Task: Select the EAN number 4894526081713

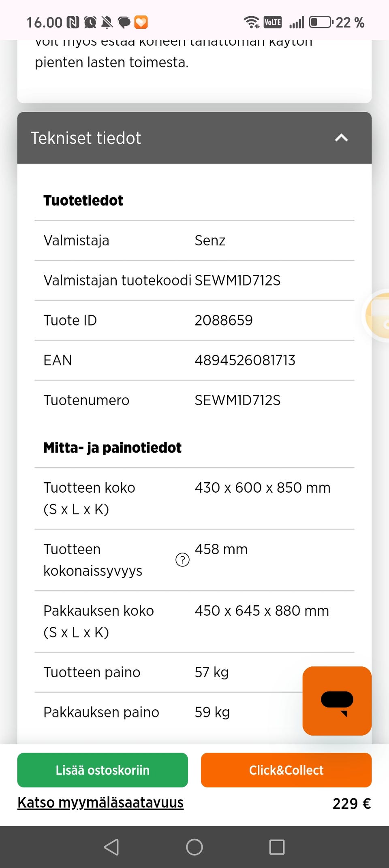Action: tap(245, 360)
